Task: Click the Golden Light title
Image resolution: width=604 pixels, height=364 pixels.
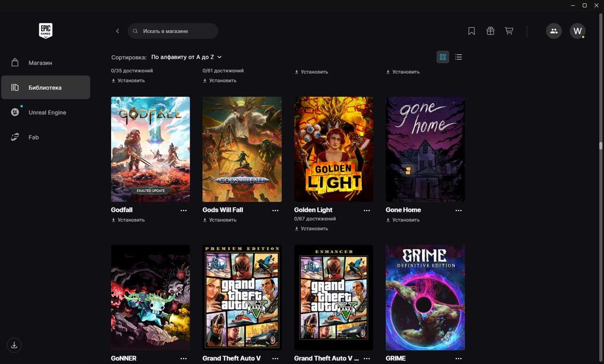Action: pyautogui.click(x=313, y=210)
